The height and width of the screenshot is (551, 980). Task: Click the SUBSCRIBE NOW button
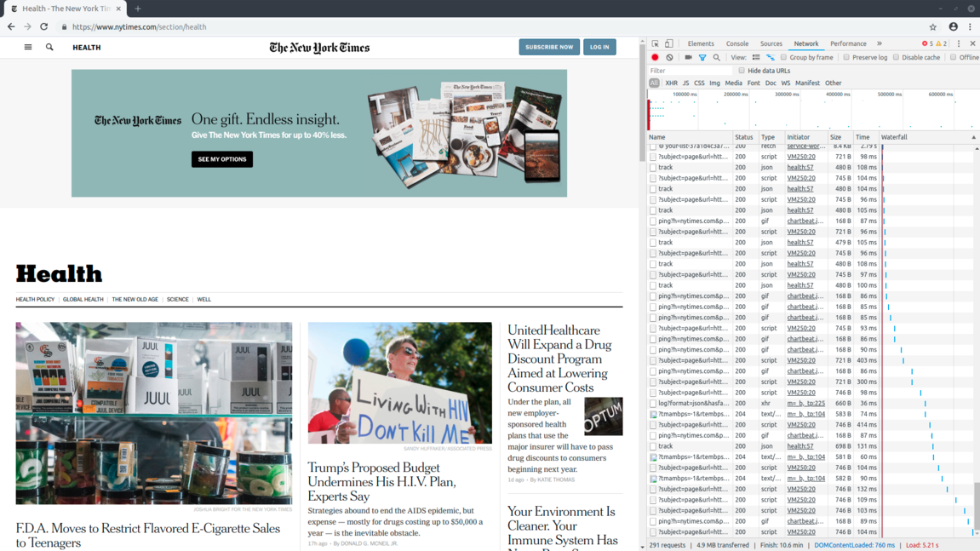pyautogui.click(x=548, y=47)
